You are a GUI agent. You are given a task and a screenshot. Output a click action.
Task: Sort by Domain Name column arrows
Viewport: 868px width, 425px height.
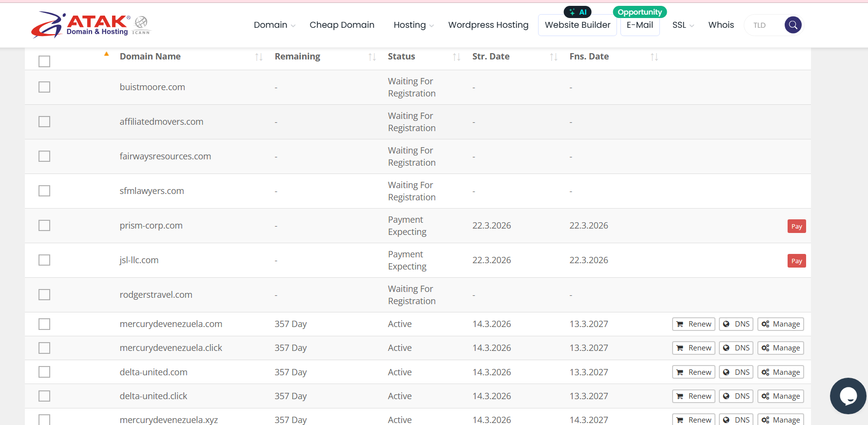point(259,57)
